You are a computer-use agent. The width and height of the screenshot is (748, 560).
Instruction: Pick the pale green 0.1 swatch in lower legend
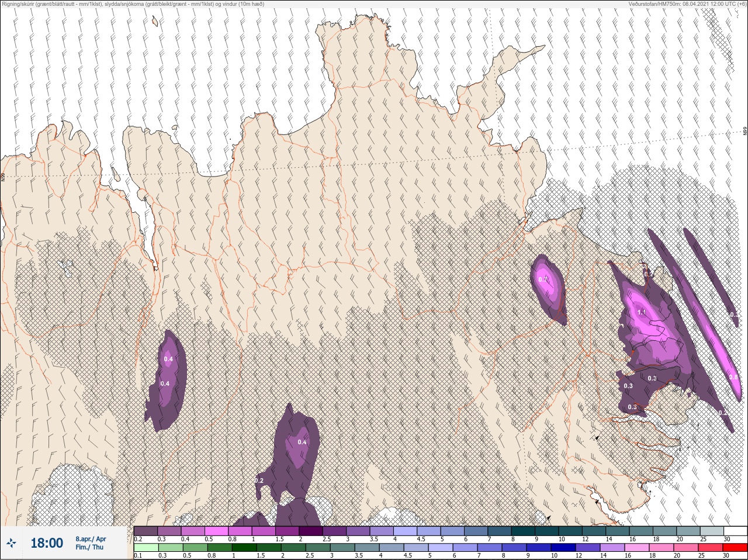(146, 548)
